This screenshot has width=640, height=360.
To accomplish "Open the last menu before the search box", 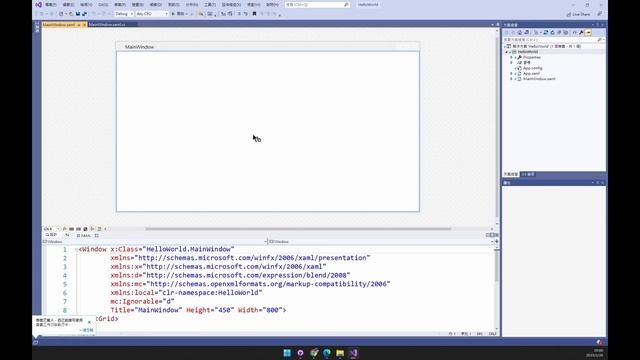I will 272,4.
